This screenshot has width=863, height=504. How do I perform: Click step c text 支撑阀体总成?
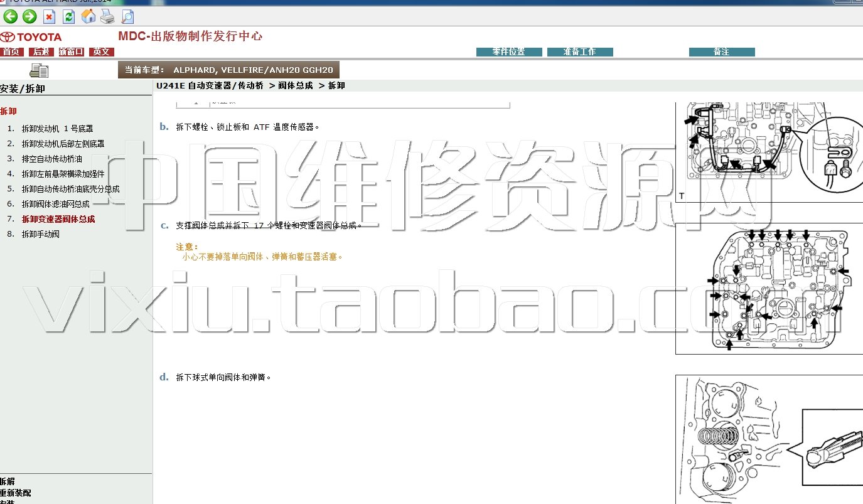click(269, 225)
